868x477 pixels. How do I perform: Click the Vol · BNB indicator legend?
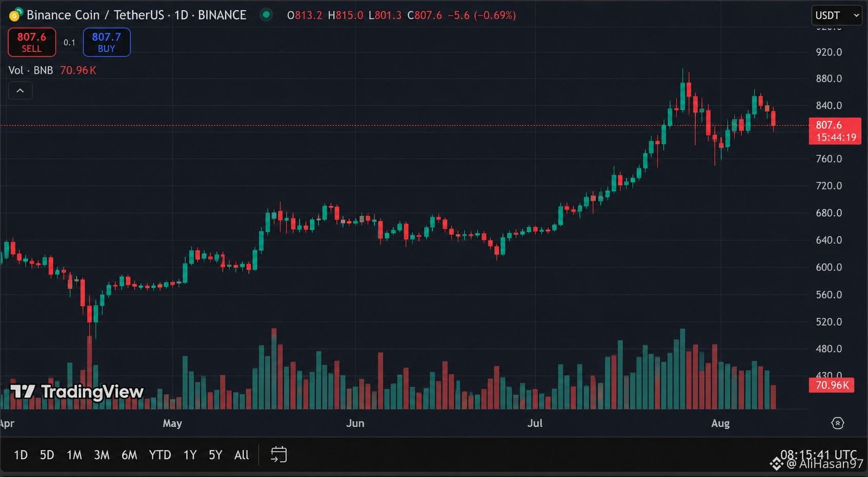tap(31, 70)
